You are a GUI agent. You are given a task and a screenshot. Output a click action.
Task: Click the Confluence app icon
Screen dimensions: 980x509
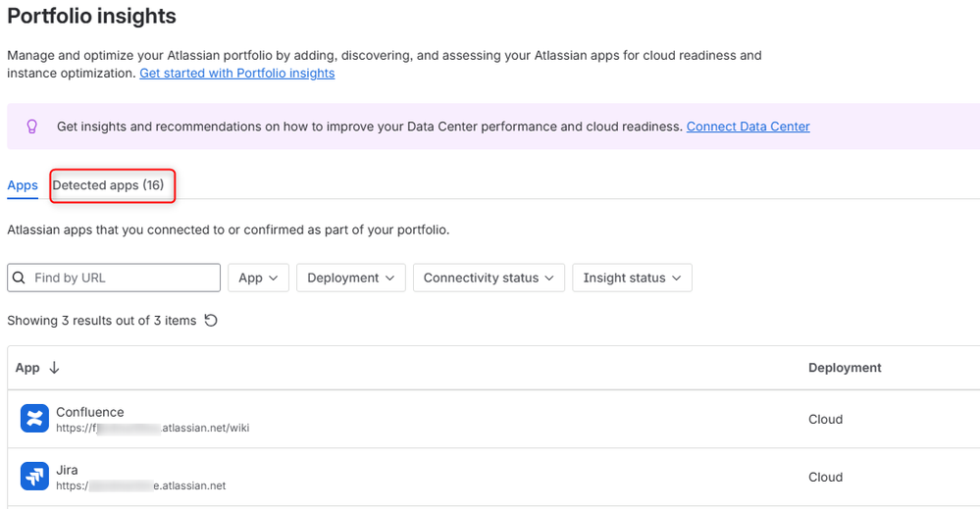click(34, 419)
